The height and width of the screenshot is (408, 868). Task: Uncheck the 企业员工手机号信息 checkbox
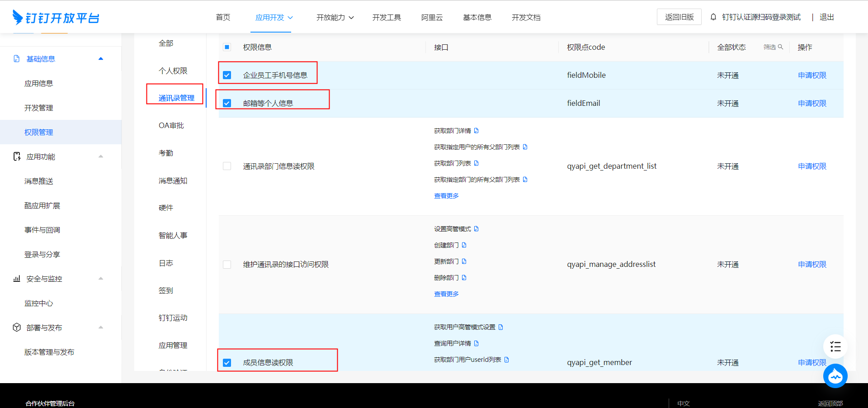227,75
